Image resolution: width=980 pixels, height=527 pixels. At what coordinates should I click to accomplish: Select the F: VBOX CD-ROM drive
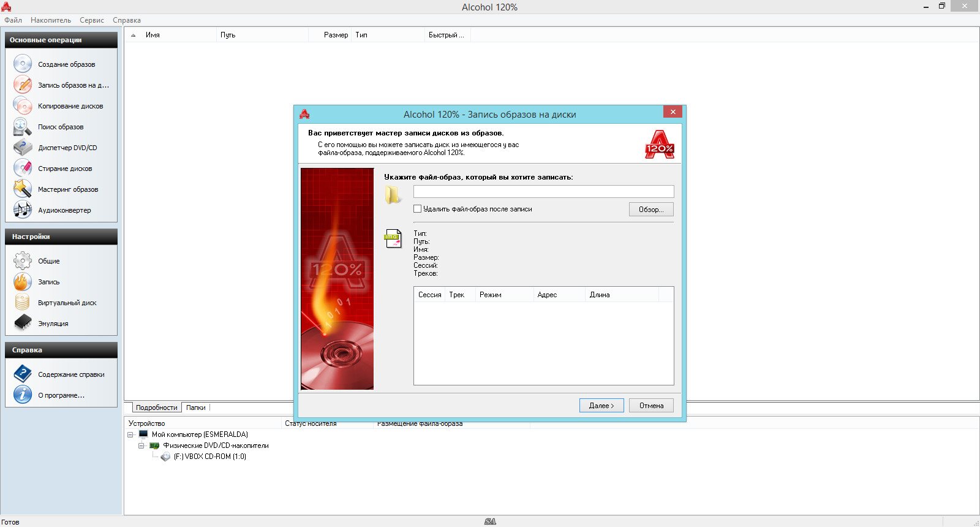[209, 457]
